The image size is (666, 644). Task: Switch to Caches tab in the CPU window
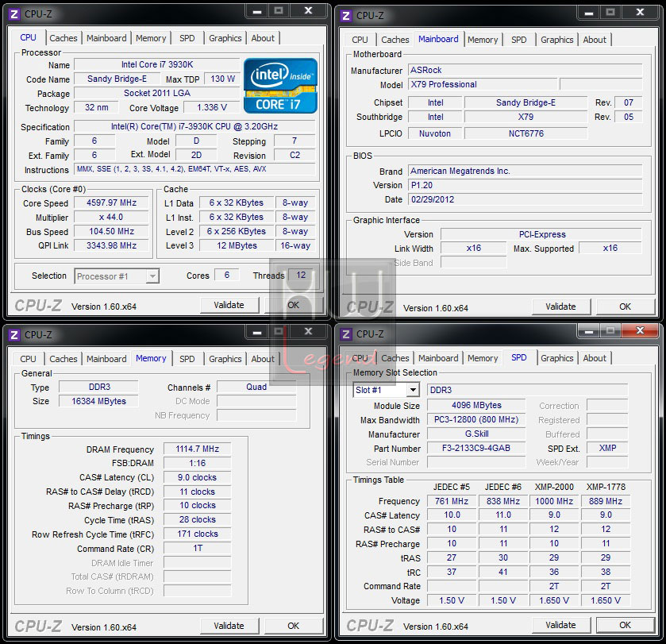point(64,38)
